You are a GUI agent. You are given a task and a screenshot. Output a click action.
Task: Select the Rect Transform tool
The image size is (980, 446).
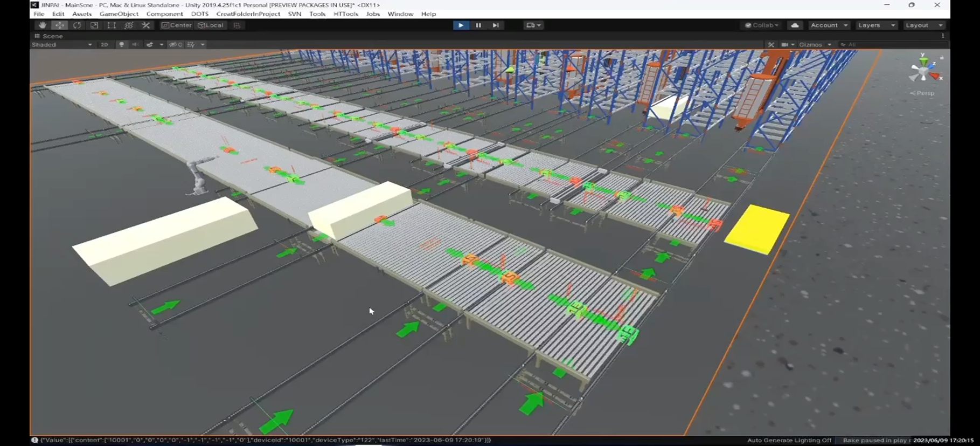pos(112,25)
